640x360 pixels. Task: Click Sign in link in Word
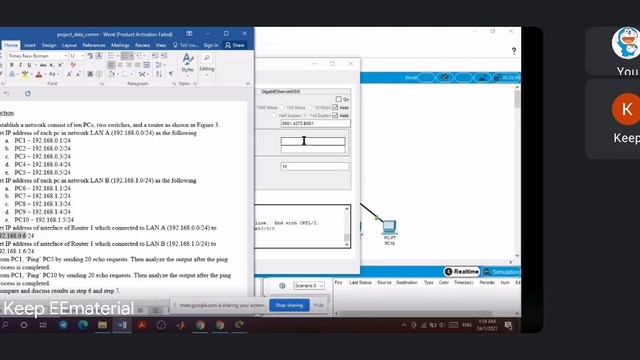211,45
